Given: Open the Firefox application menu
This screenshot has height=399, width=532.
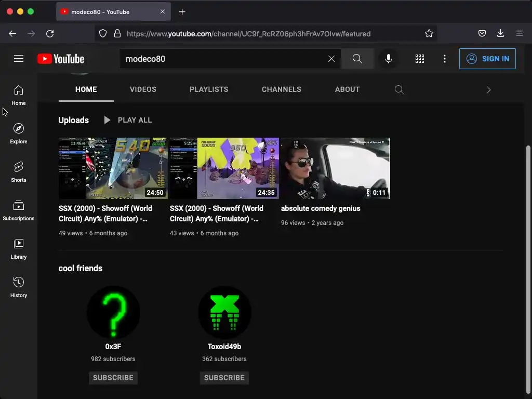Looking at the screenshot, I should point(520,34).
